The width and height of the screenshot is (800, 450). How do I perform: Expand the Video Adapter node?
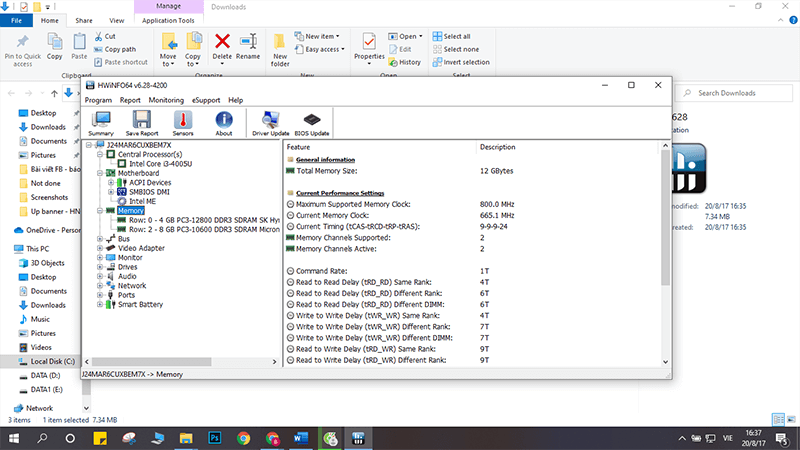click(x=100, y=248)
